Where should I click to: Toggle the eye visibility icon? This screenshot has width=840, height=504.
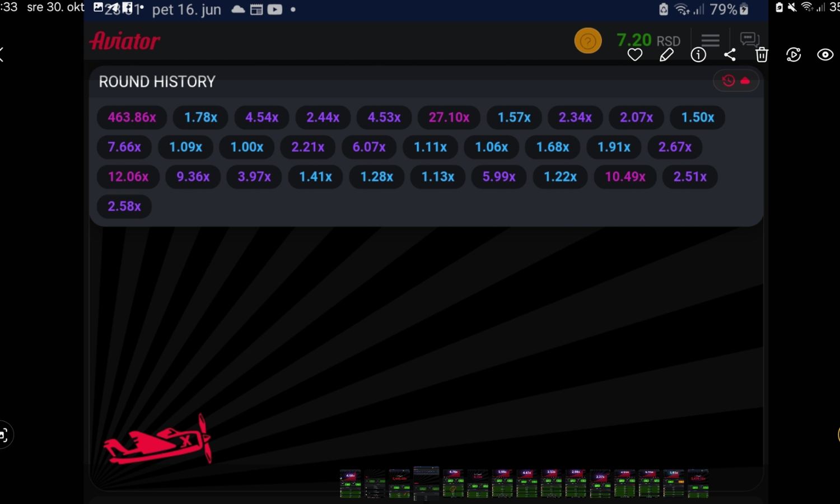[x=825, y=55]
